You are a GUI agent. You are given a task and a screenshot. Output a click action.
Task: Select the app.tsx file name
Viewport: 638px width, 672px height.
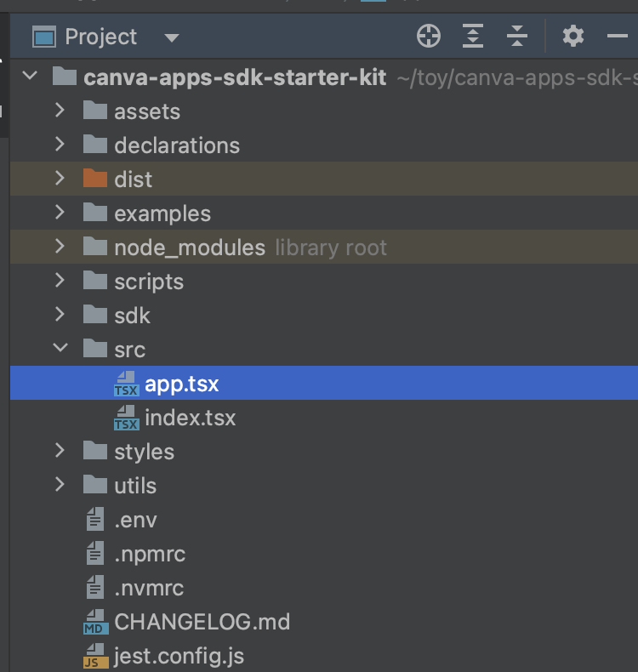182,384
